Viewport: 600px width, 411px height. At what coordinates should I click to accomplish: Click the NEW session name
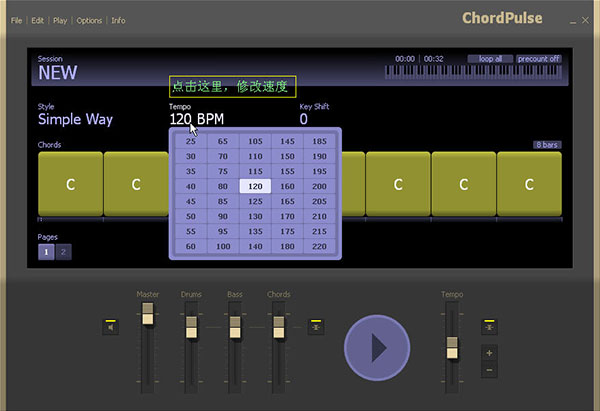click(58, 73)
